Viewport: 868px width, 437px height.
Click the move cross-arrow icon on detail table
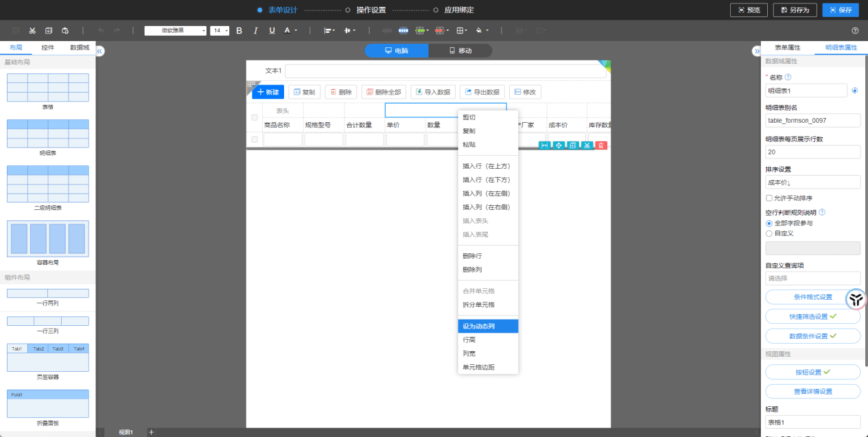(559, 145)
